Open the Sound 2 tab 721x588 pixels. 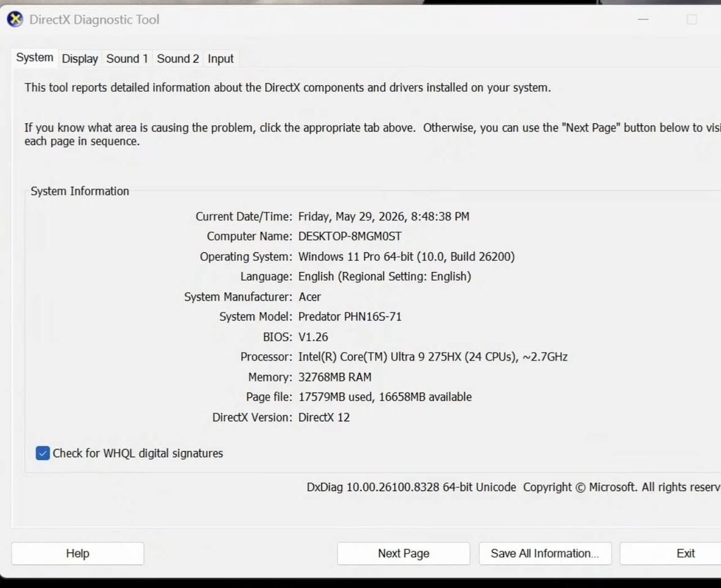[x=178, y=59]
